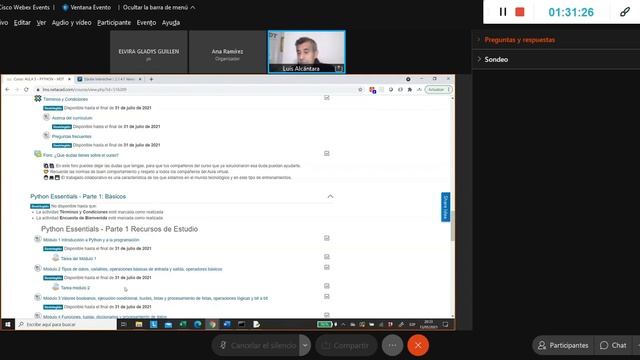This screenshot has width=640, height=360.
Task: Open Módulo 1 Introducción a Python link
Action: (91, 240)
